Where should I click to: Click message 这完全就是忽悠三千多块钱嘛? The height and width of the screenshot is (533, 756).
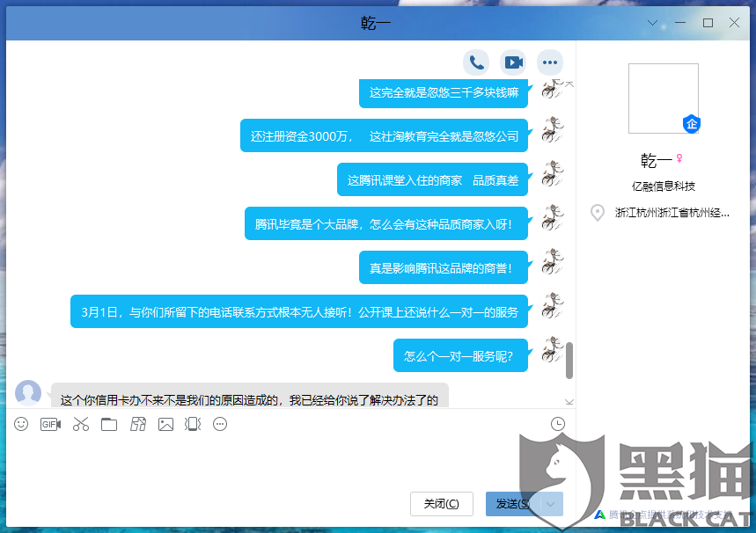click(444, 92)
